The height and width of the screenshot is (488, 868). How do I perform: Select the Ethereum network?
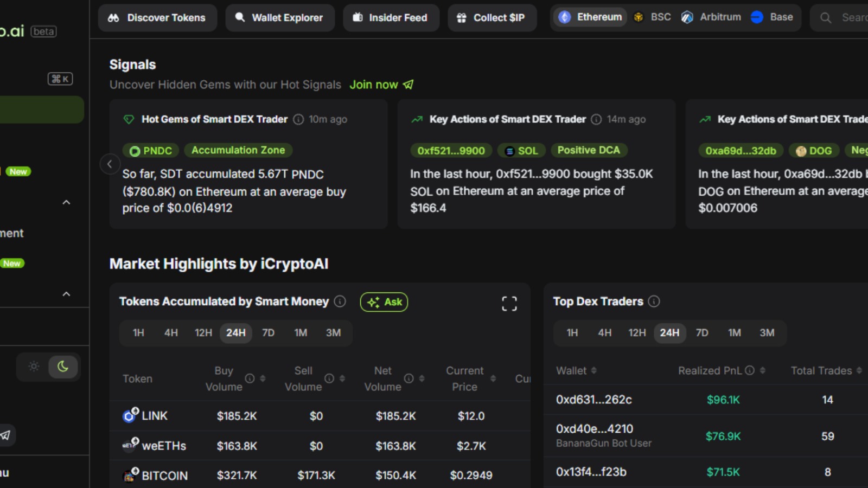coord(591,17)
